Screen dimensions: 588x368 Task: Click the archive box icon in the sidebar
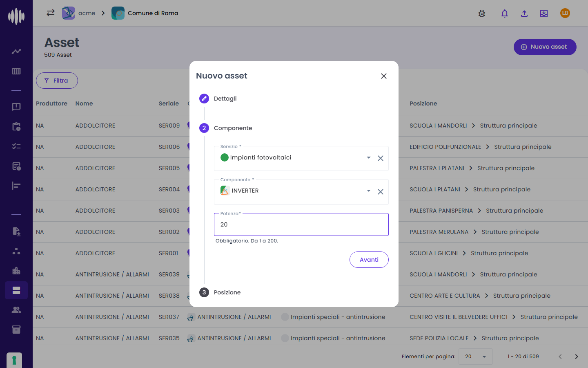pyautogui.click(x=16, y=330)
